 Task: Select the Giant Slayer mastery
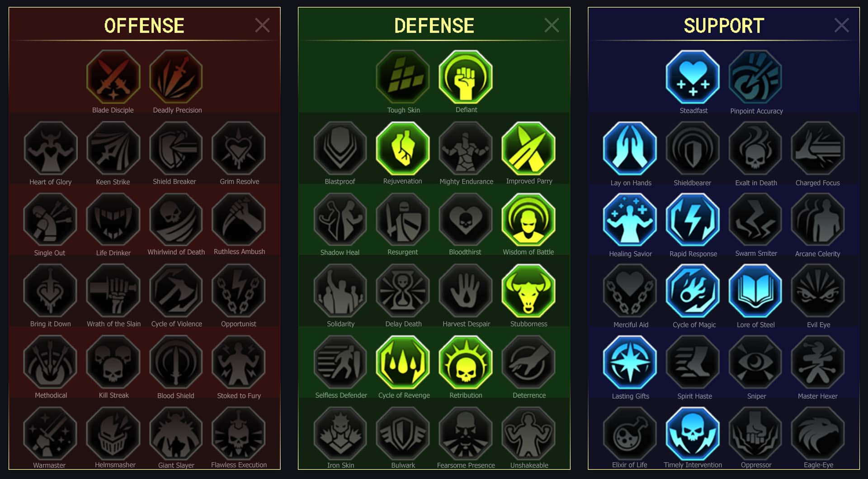tap(176, 433)
